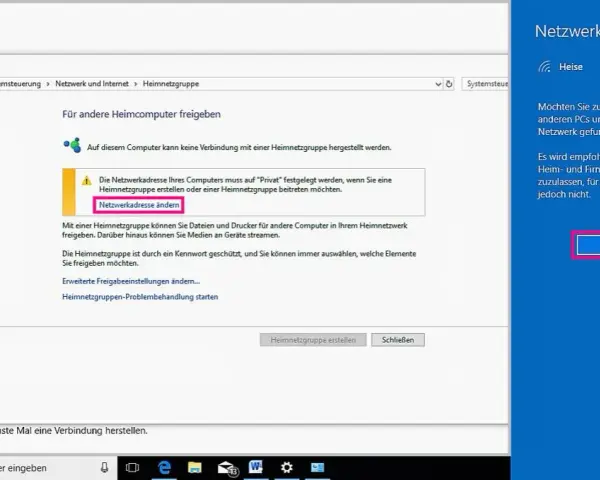
Task: Refresh the Control Panel address bar
Action: [449, 84]
